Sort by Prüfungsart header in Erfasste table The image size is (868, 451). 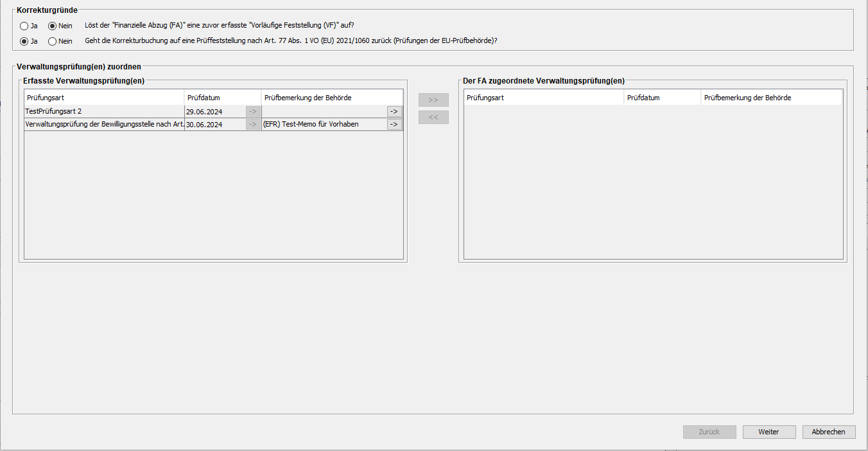coord(103,98)
